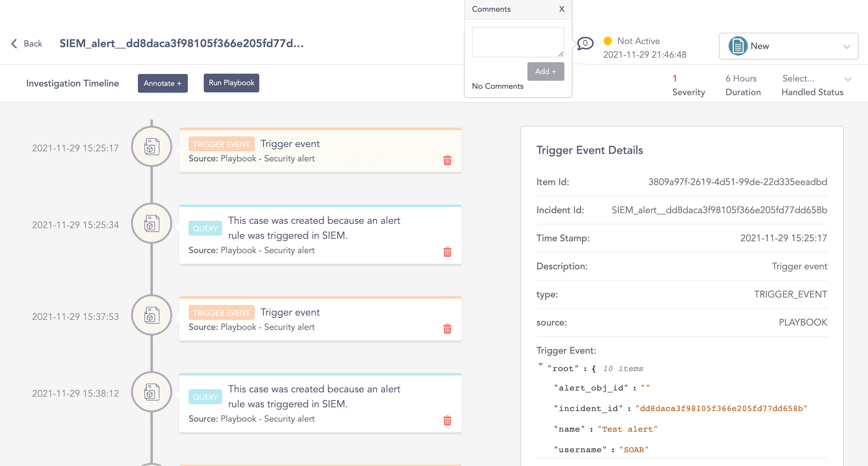Image resolution: width=868 pixels, height=466 pixels.
Task: Click the timeline node icon at 15:37:53
Action: (x=152, y=315)
